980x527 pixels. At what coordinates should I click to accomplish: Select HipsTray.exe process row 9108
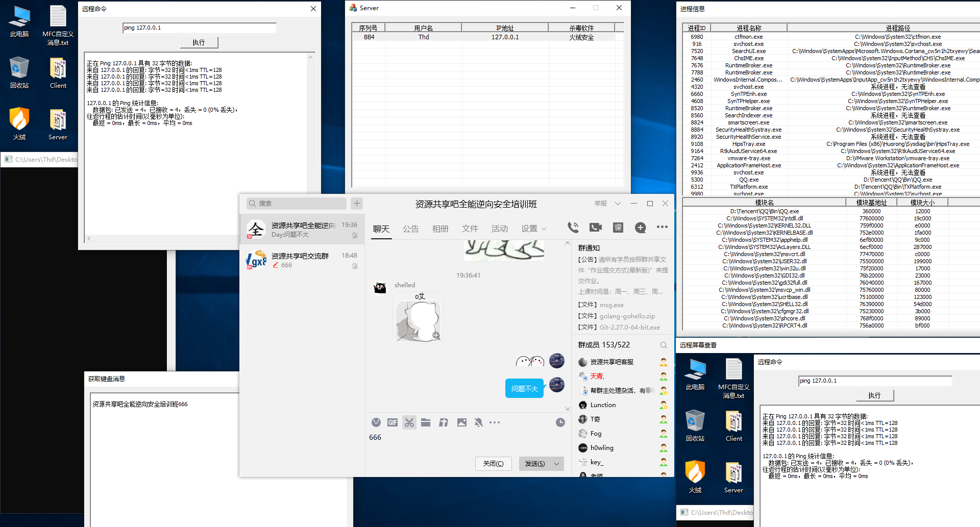tap(831, 144)
